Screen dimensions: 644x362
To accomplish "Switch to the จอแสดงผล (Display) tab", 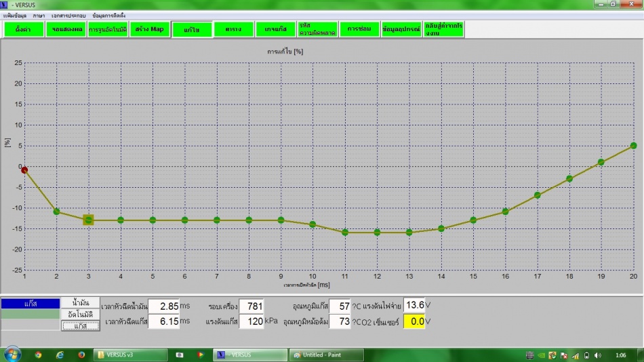I will coord(66,30).
